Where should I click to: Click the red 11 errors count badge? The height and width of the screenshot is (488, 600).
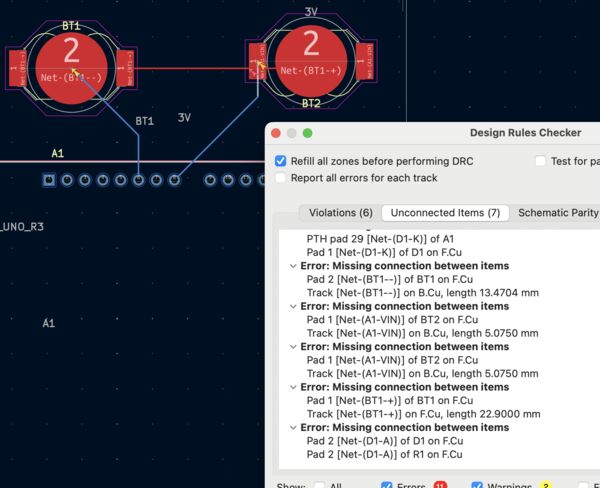coord(440,485)
